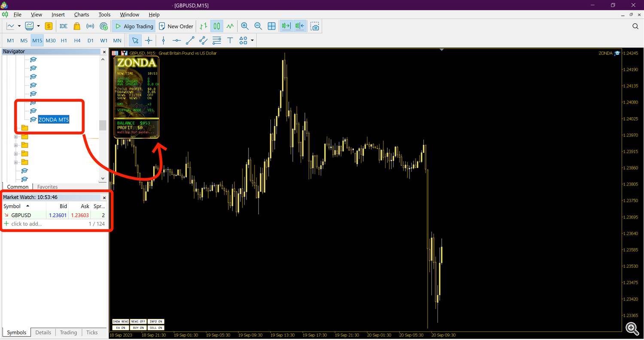Open the VPS cloud icon with plus
This screenshot has width=644, height=340.
tap(103, 26)
